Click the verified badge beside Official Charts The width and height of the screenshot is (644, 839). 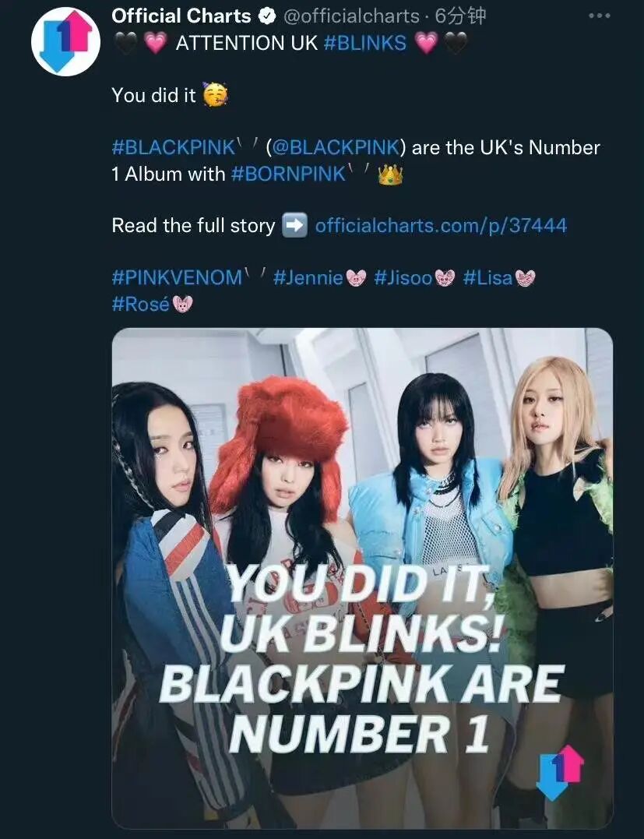click(266, 16)
